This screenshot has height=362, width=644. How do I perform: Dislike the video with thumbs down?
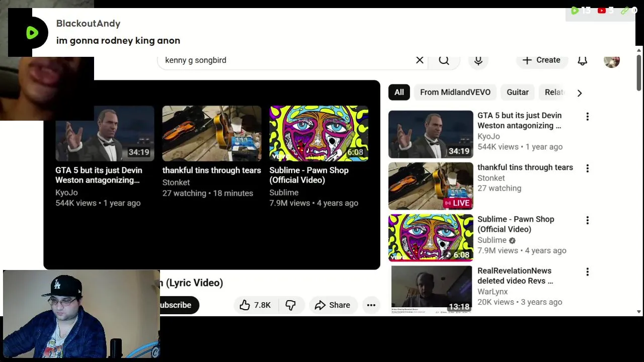click(x=290, y=305)
